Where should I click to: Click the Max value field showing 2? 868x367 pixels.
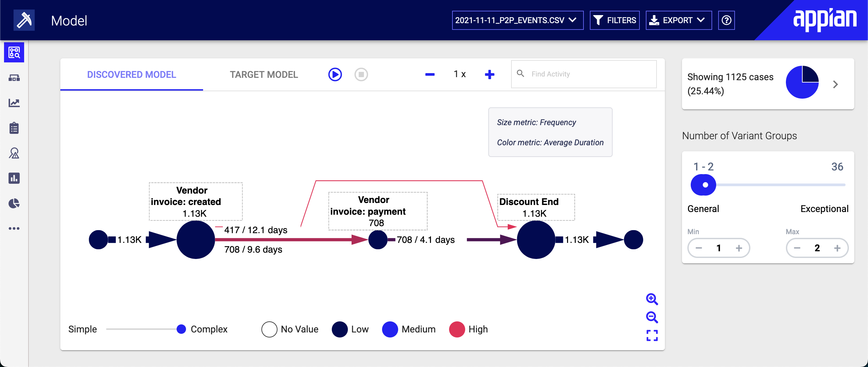coord(817,248)
